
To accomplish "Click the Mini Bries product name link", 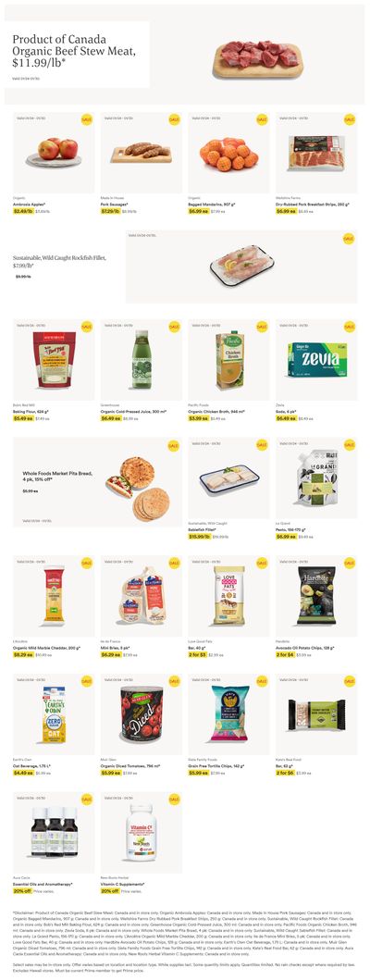I will tap(113, 648).
